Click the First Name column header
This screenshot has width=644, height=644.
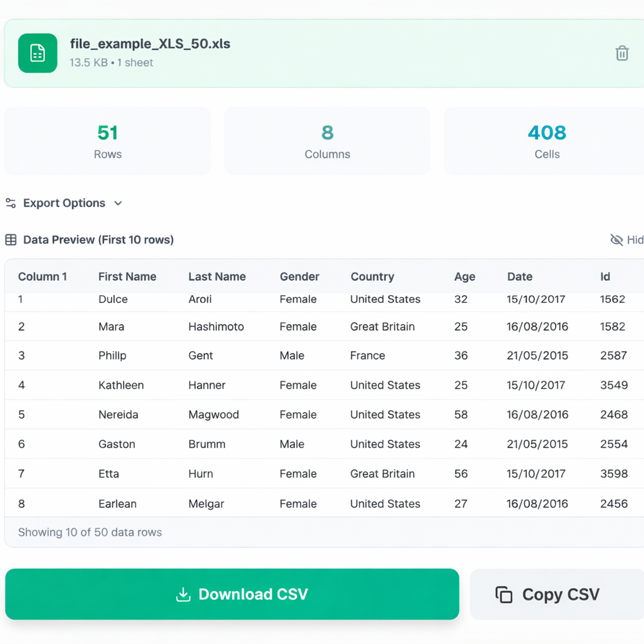(x=127, y=276)
